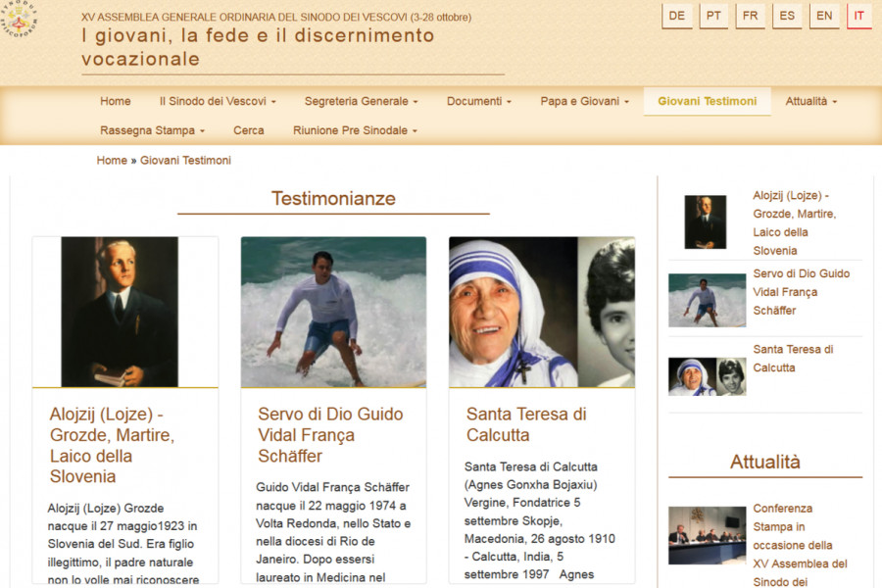The image size is (882, 588).
Task: Open card title Santa Teresa di Calcutta
Action: pos(526,424)
